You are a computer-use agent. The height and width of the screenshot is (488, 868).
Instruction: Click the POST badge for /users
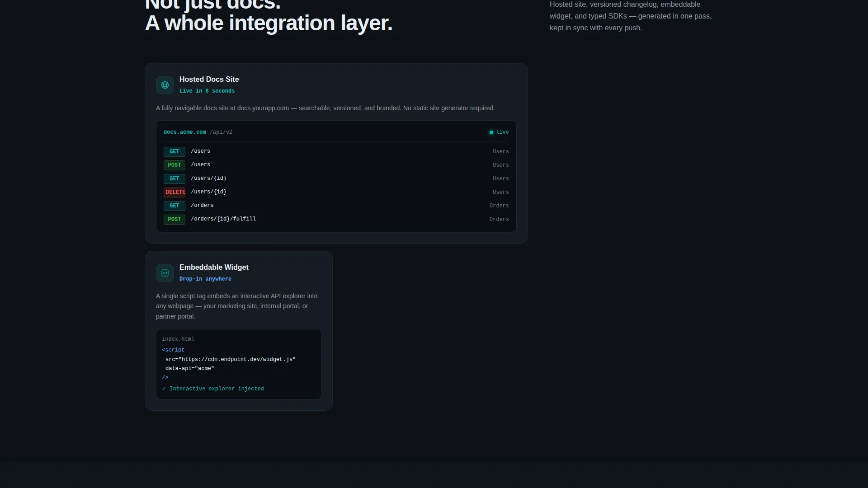(x=175, y=165)
